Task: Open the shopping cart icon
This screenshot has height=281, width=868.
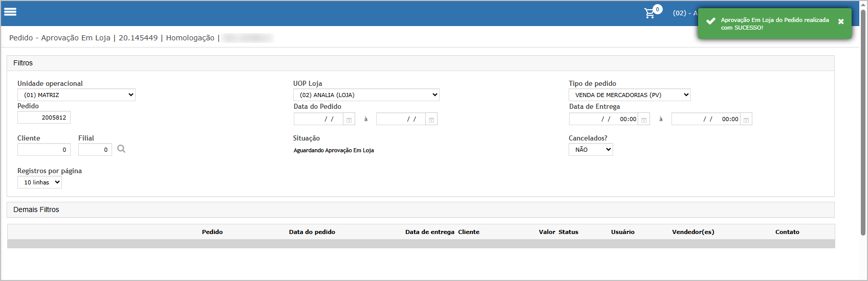Action: pos(649,13)
